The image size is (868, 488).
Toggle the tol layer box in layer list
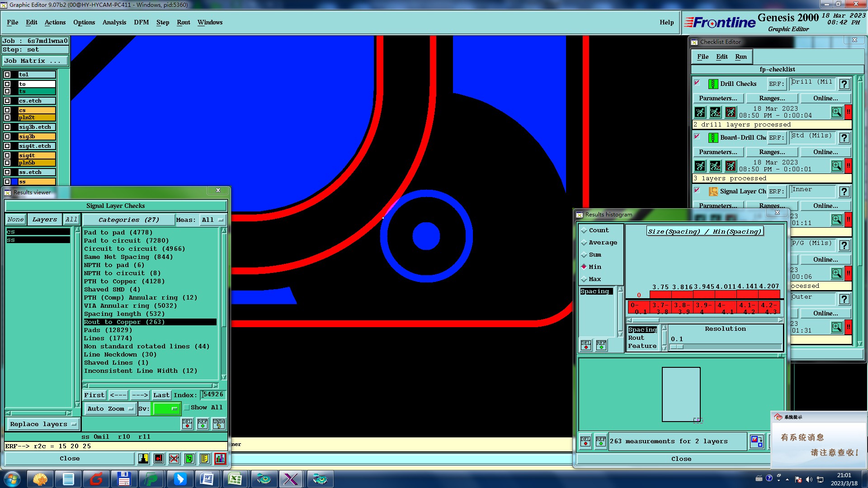[7, 75]
